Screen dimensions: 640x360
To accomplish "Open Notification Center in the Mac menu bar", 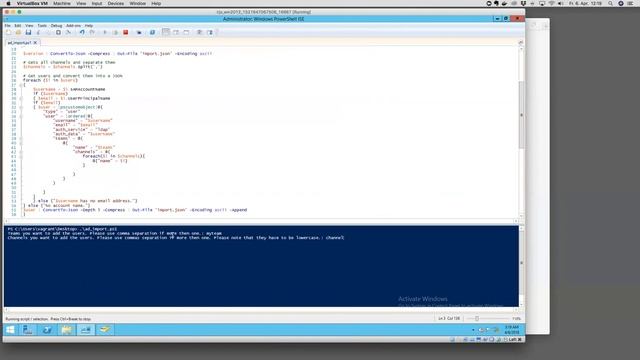I will coord(631,3).
